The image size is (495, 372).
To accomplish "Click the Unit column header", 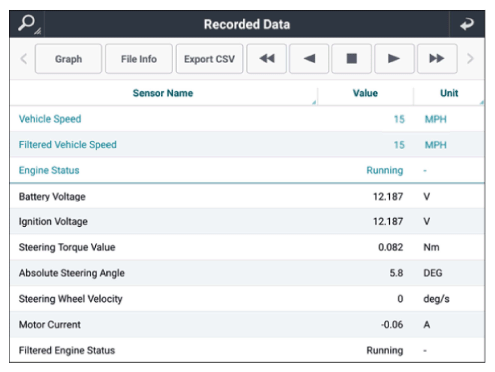I will (449, 93).
